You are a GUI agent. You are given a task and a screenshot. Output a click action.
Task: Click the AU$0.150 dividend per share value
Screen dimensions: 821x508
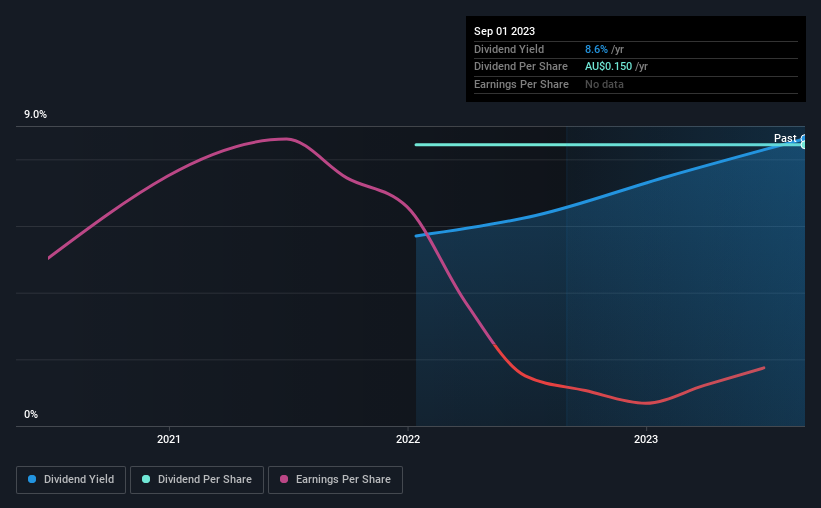608,67
